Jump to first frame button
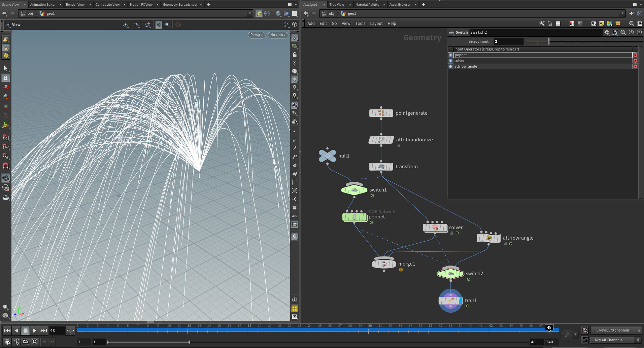The image size is (644, 348). (x=7, y=331)
